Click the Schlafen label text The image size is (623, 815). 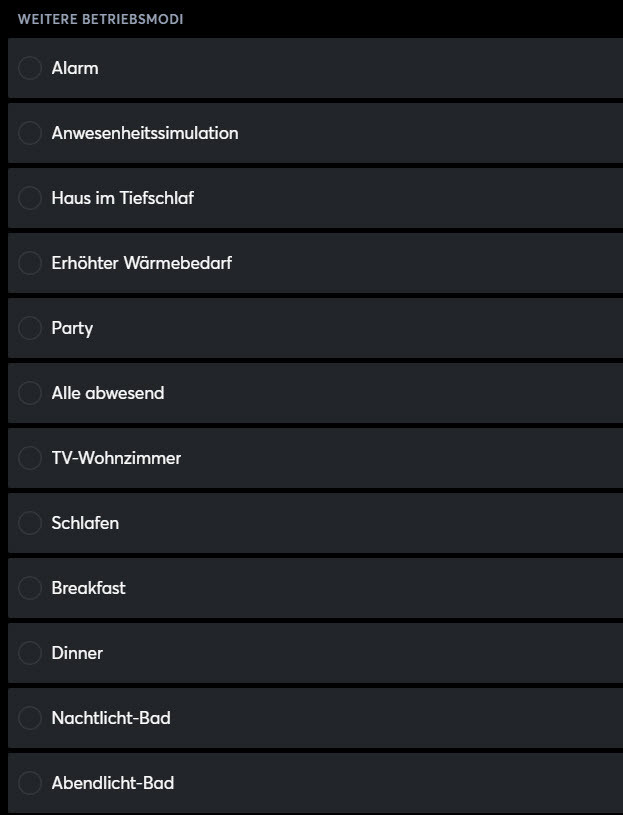coord(85,523)
